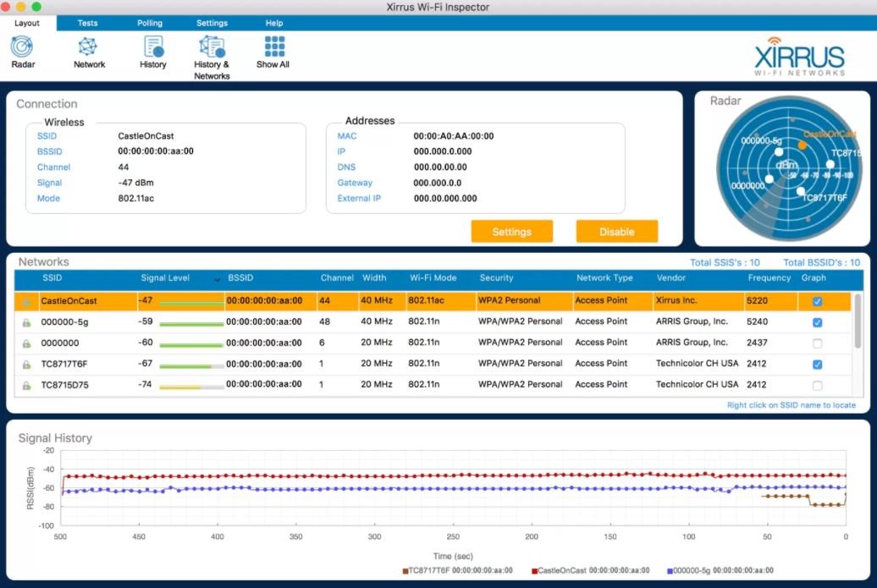
Task: Click the red CastleOnCast legend entry
Action: pyautogui.click(x=591, y=571)
